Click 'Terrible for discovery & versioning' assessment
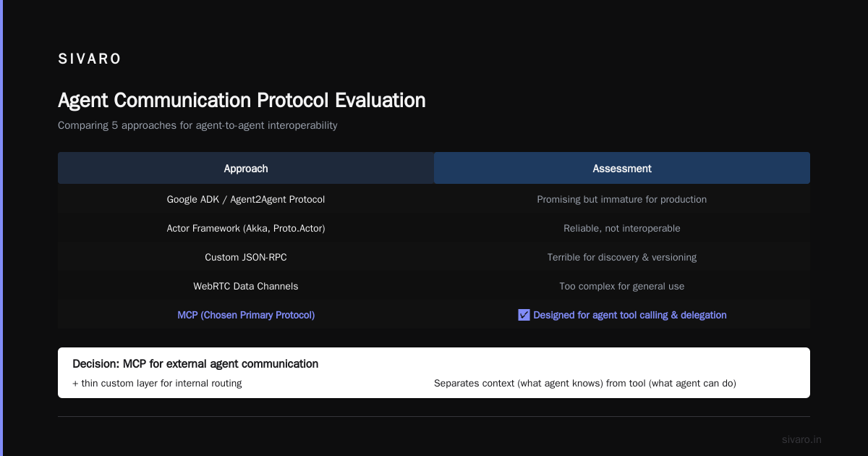 point(622,257)
